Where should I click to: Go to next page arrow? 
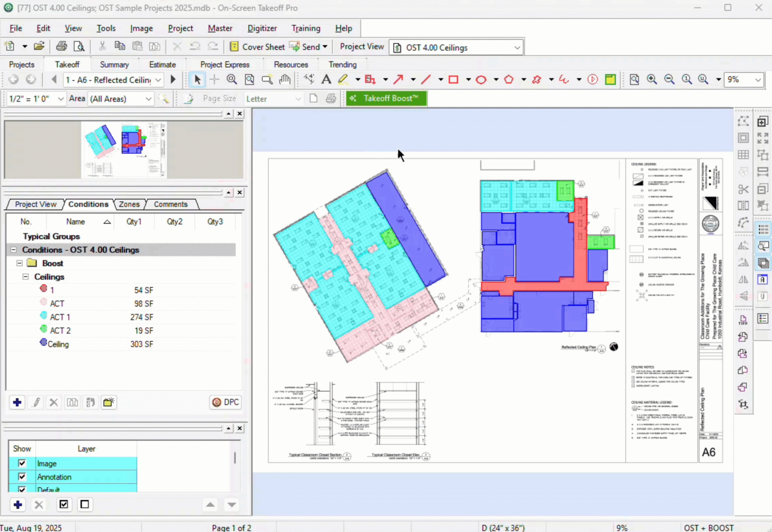pos(173,79)
